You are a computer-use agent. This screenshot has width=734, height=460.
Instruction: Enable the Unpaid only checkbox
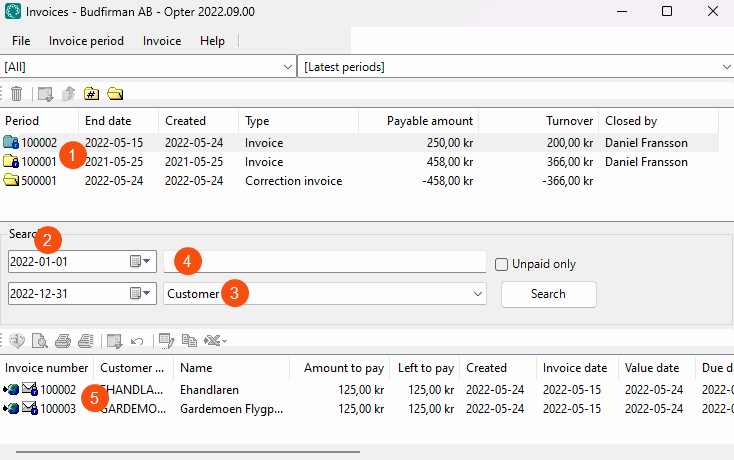(x=502, y=264)
